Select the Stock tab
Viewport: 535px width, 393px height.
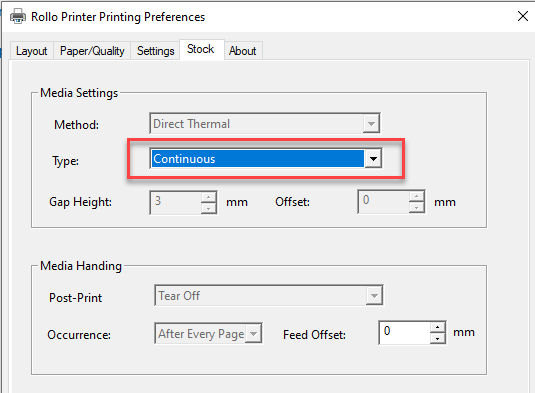201,49
